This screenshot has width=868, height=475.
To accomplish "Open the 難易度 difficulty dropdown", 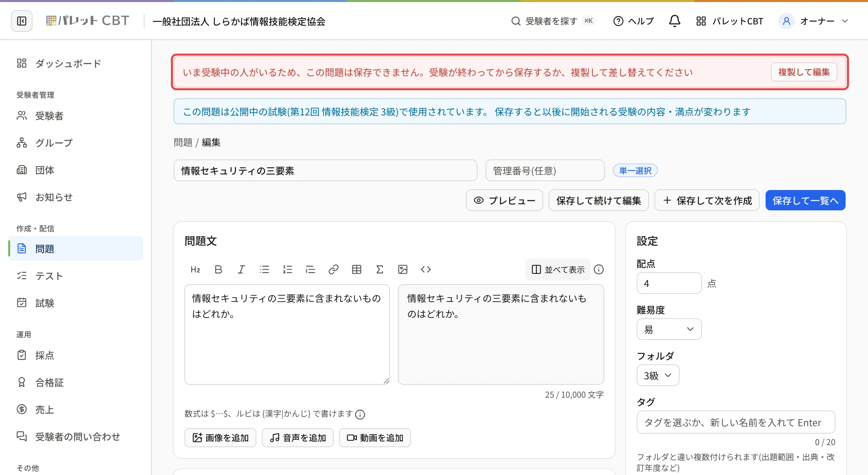I will (x=669, y=329).
